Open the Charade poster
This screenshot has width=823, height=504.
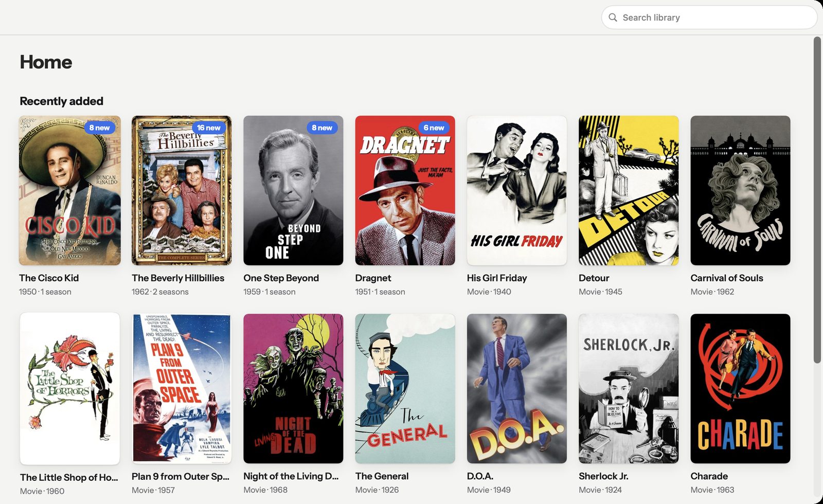(740, 389)
